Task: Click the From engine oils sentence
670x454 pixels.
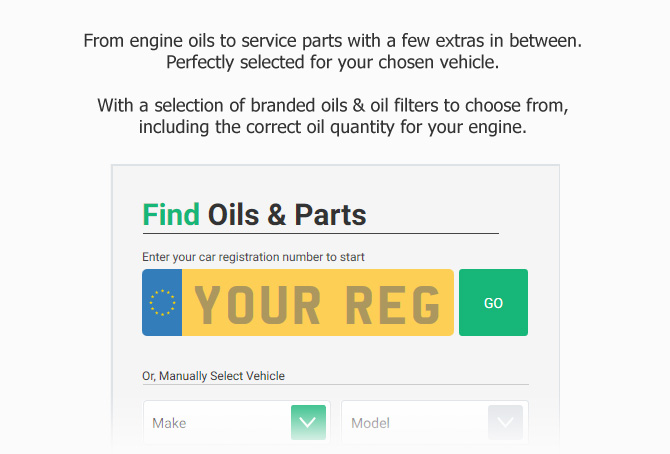Action: (x=332, y=41)
